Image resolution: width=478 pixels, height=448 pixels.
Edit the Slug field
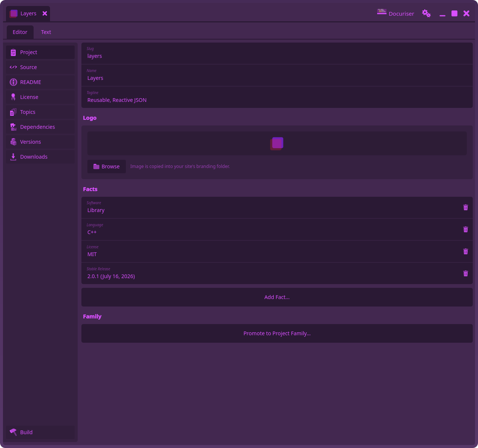(x=277, y=53)
